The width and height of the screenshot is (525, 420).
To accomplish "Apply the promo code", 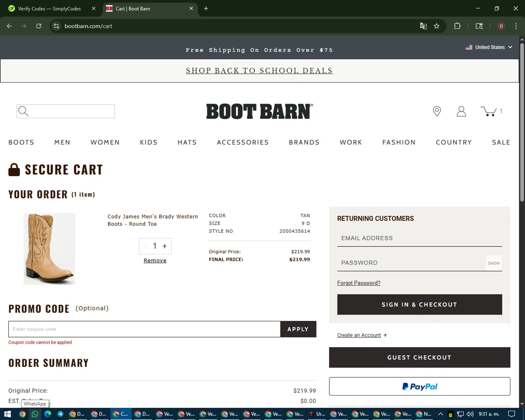I will (298, 329).
